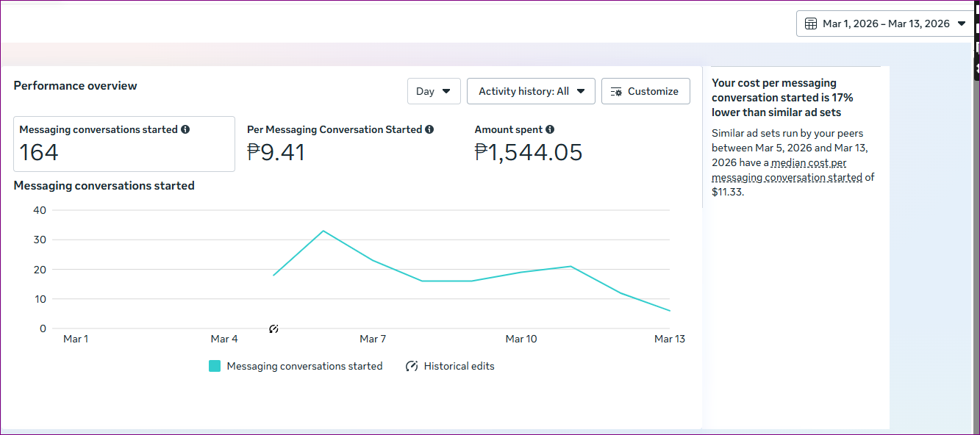Viewport: 980px width, 435px height.
Task: Click the Historical edits legend icon
Action: pos(412,366)
